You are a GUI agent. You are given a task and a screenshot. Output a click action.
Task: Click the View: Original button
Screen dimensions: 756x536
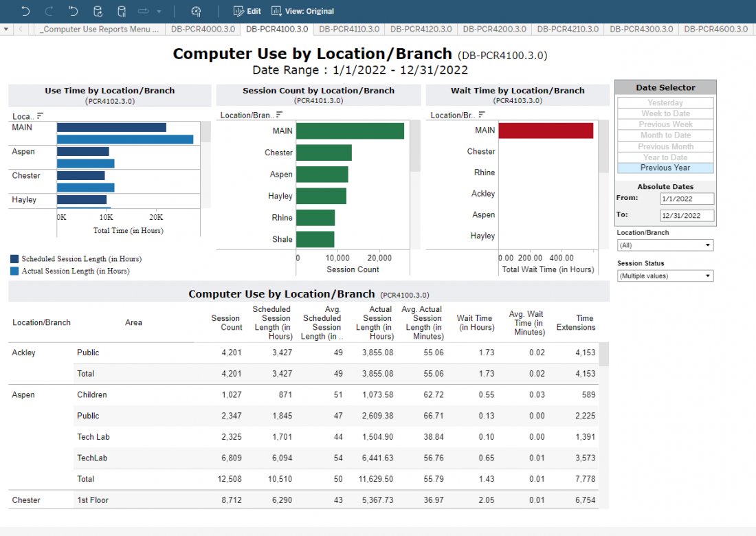pyautogui.click(x=302, y=11)
